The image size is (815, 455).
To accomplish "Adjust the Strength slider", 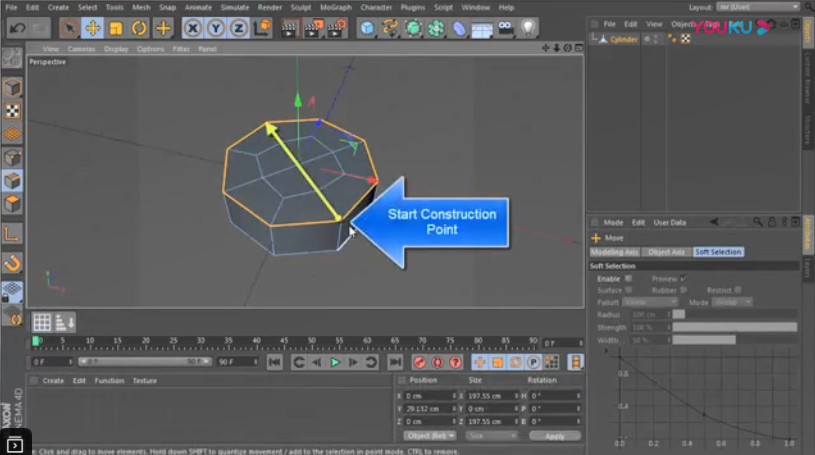I will (735, 327).
